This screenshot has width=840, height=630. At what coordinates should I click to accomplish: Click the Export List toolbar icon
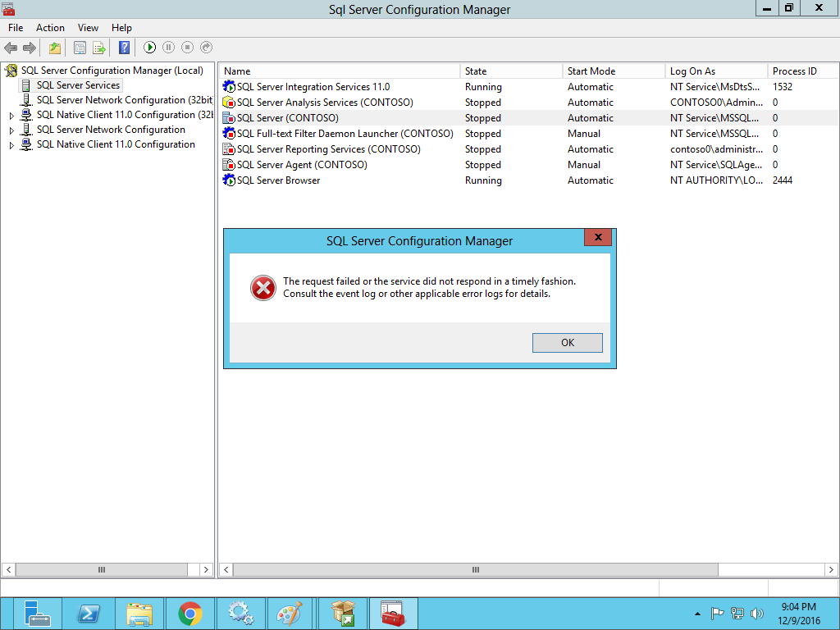click(x=98, y=48)
